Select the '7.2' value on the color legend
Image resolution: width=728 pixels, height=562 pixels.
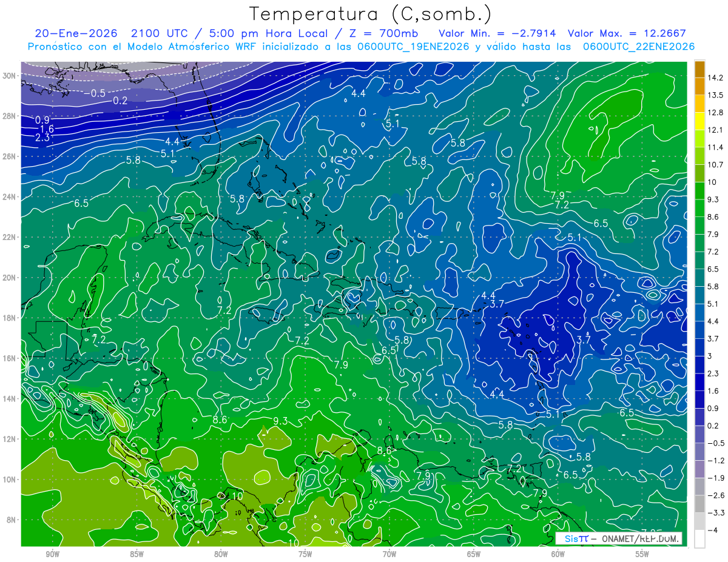point(713,252)
